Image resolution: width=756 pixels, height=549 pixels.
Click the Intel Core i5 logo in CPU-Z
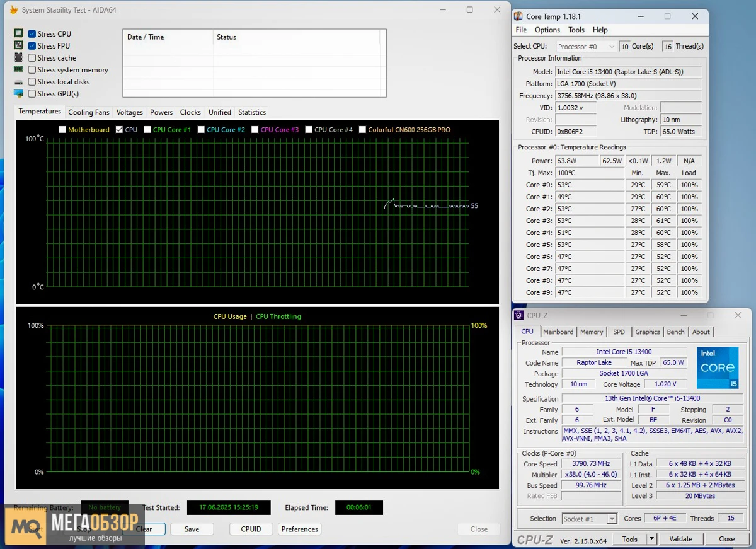pyautogui.click(x=718, y=367)
